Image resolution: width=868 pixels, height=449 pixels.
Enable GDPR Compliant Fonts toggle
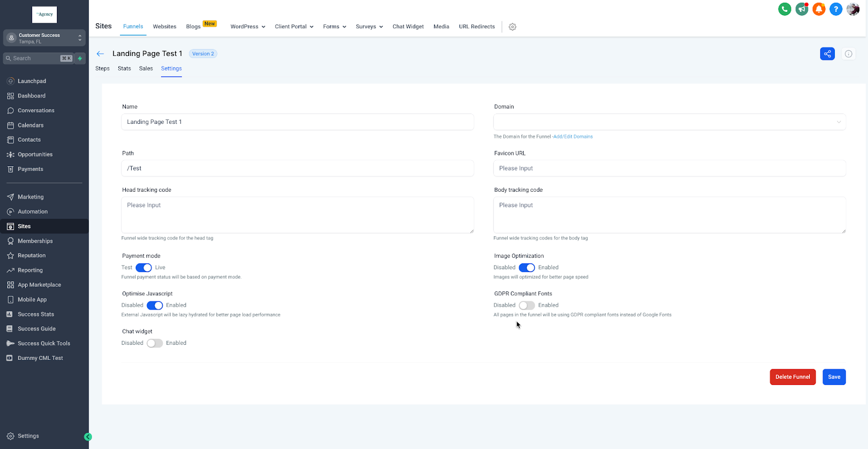click(526, 306)
